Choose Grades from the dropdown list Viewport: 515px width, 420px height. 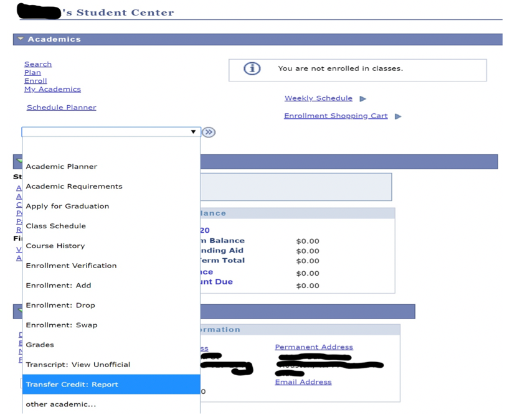(40, 344)
